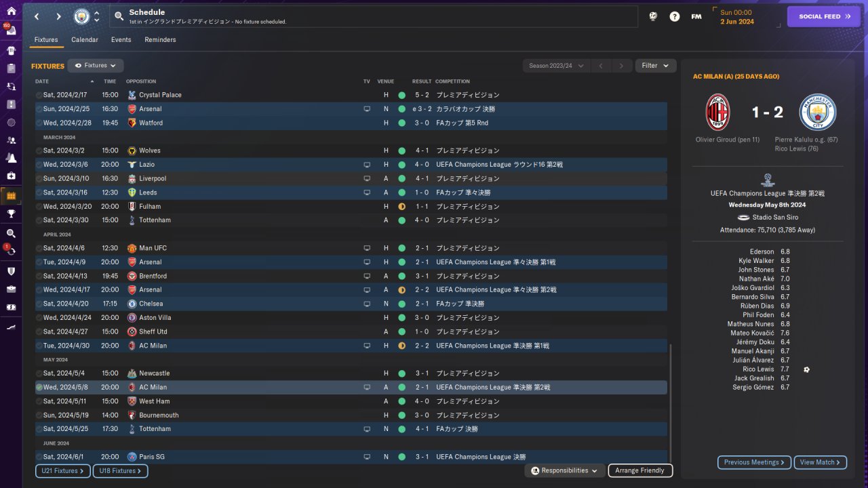Click Rico Lewis in the ratings list
Screen dimensions: 868x488
758,369
